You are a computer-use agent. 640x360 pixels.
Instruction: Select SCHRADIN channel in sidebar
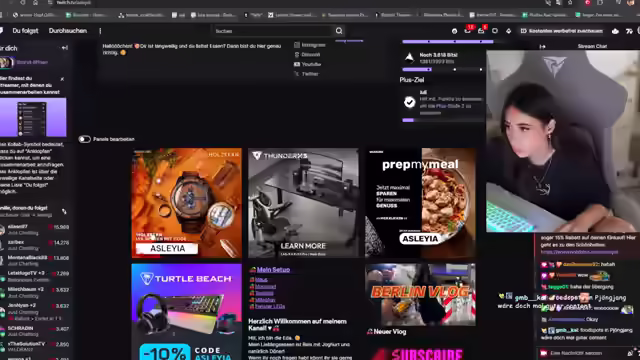(x=35, y=331)
